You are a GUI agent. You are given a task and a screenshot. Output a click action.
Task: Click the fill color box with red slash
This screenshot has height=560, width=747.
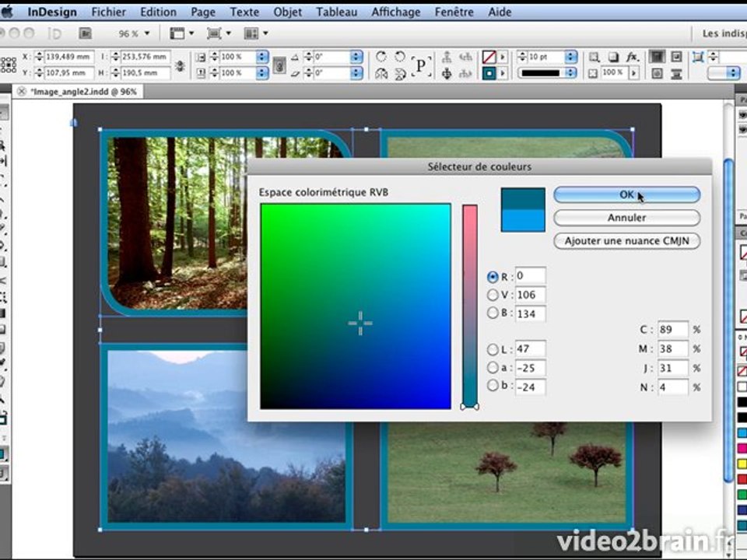[489, 57]
